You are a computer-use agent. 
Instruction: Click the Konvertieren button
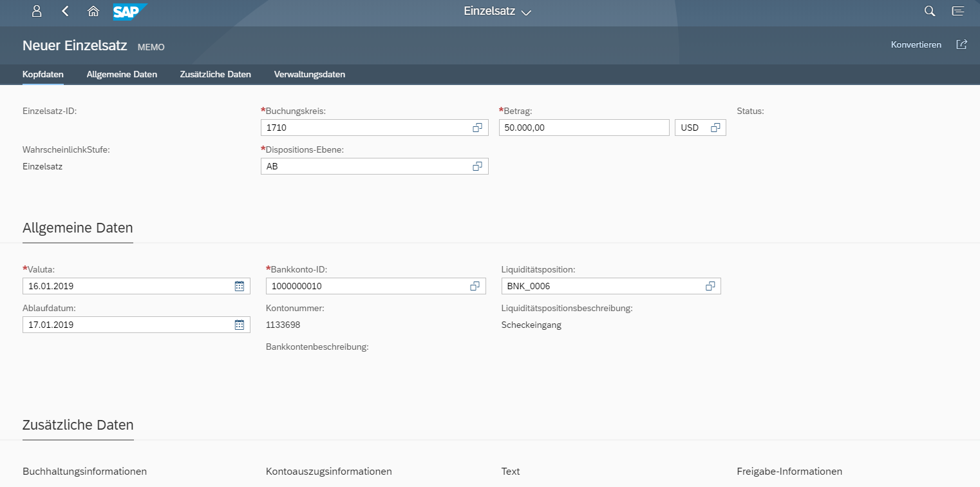(x=916, y=44)
